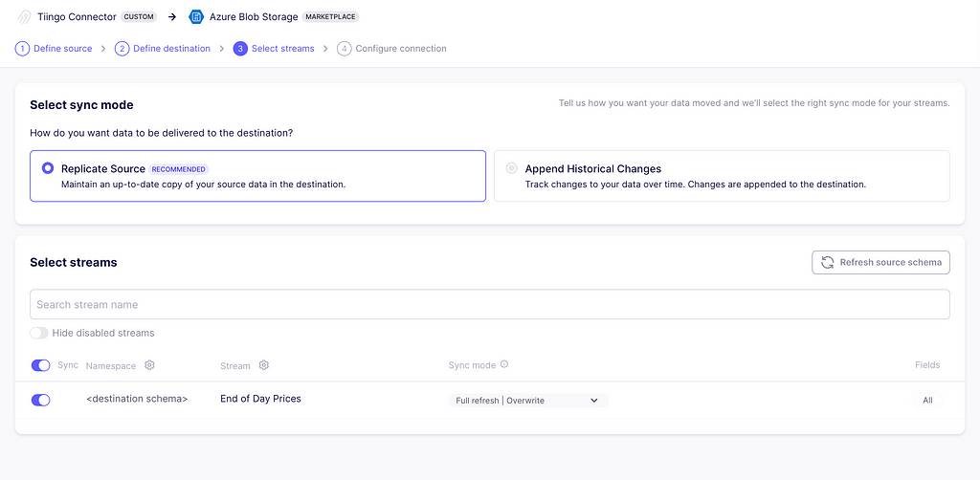This screenshot has height=480, width=980.
Task: Click the step 4 circle icon
Action: tap(345, 49)
